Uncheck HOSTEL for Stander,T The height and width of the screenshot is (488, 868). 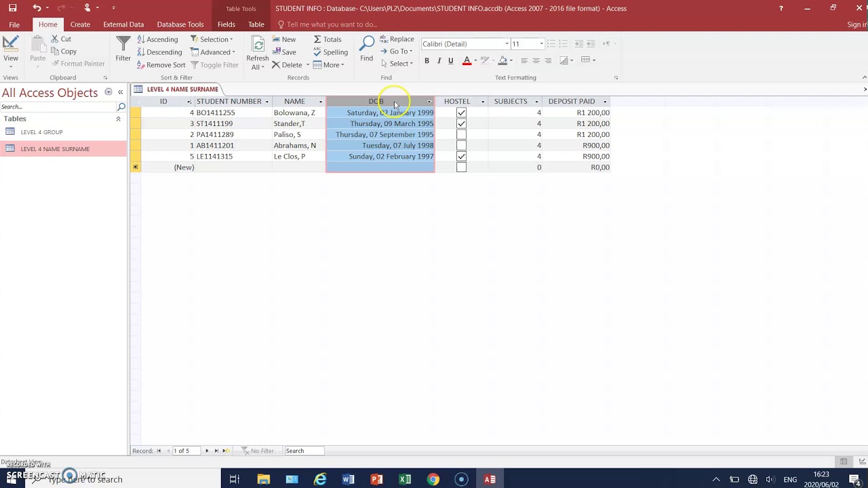[461, 123]
